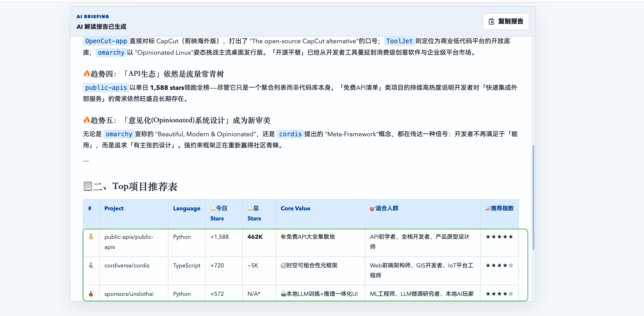Click the bold 1,588 stars text
Screen dimensions: 644x316
click(167, 87)
